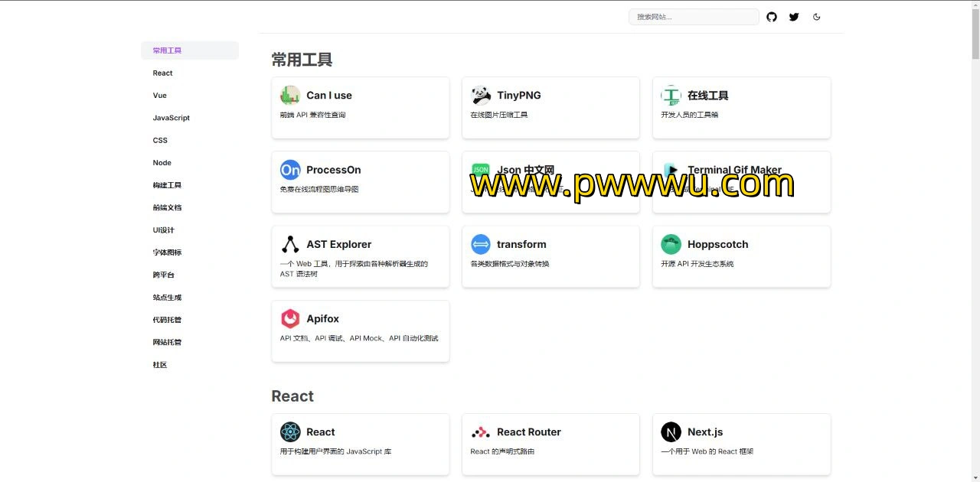Open the Can I use card title

point(329,96)
